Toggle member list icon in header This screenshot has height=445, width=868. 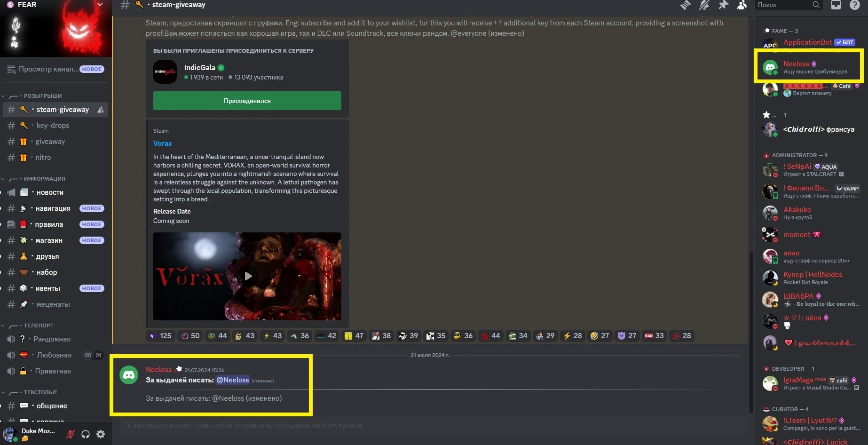point(742,5)
